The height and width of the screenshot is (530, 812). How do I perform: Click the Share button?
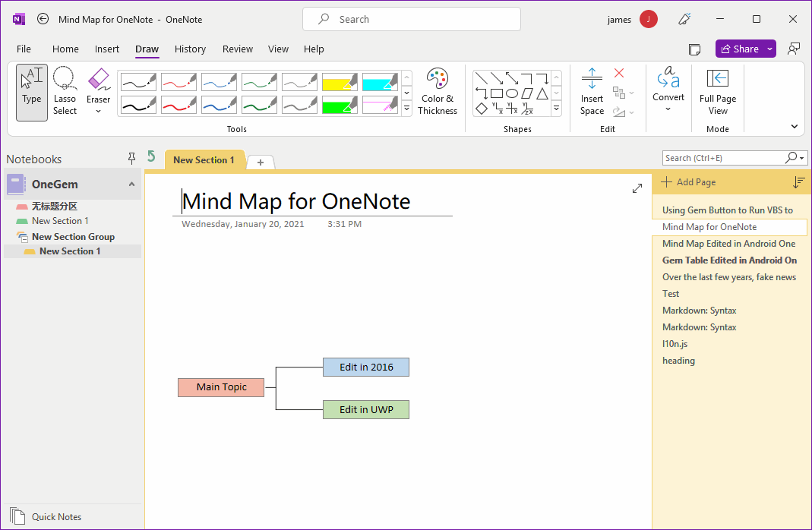tap(739, 49)
